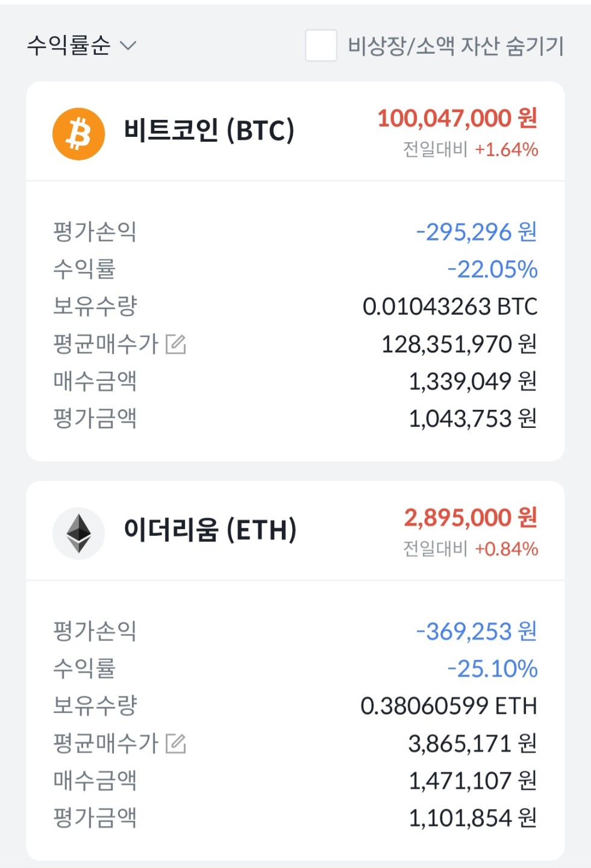Select Bitcoin 평가손익 value -295,296 원
This screenshot has width=591, height=868.
[476, 232]
